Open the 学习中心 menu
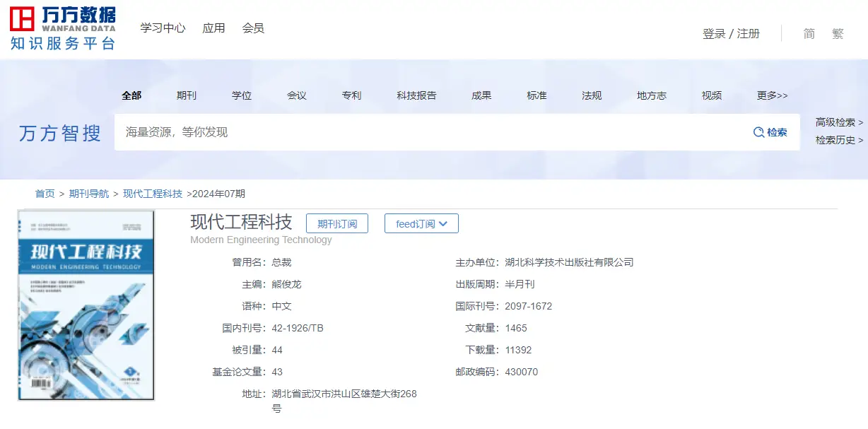Image resolution: width=868 pixels, height=429 pixels. [x=163, y=28]
